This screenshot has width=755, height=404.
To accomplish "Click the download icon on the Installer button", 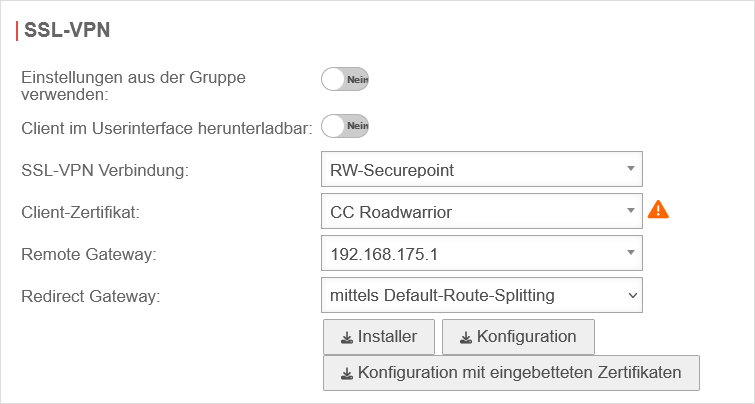I will pos(347,337).
